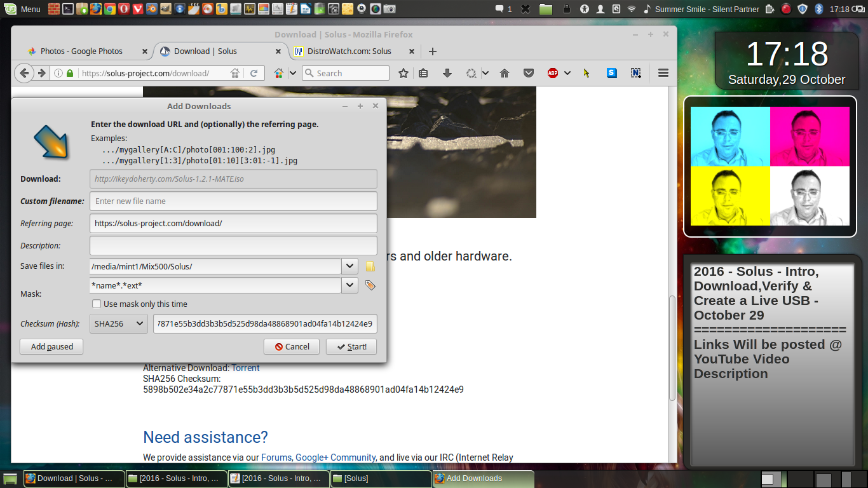
Task: Click the Custom filename input field
Action: coord(233,201)
